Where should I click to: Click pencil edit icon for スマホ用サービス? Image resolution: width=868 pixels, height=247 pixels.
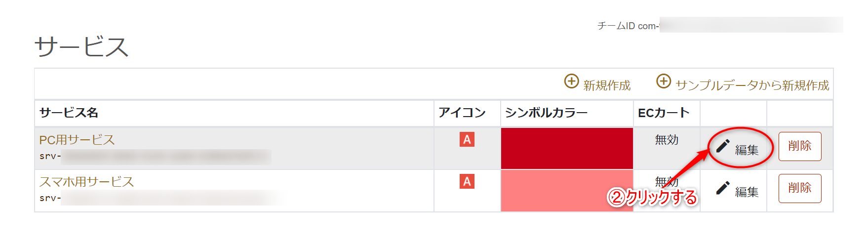(x=723, y=188)
